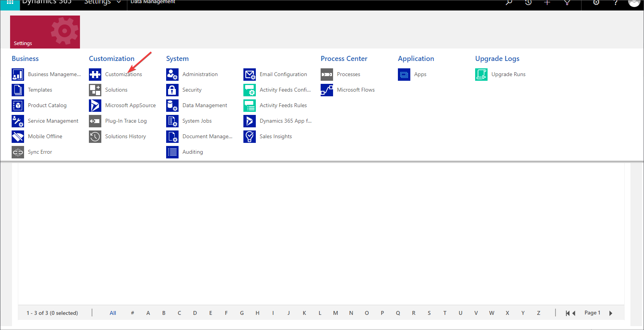Open the Solutions History clock icon

[95, 137]
